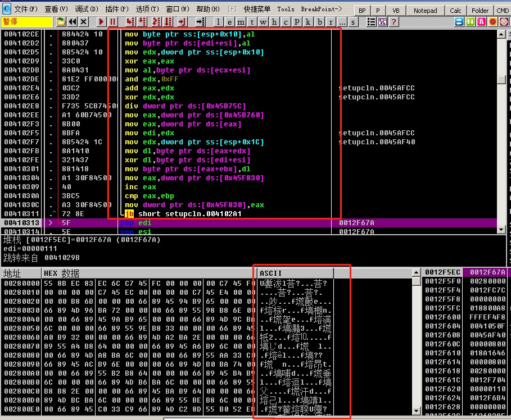Click the Step Over icon
Screen dimensions: 511x420
click(143, 22)
